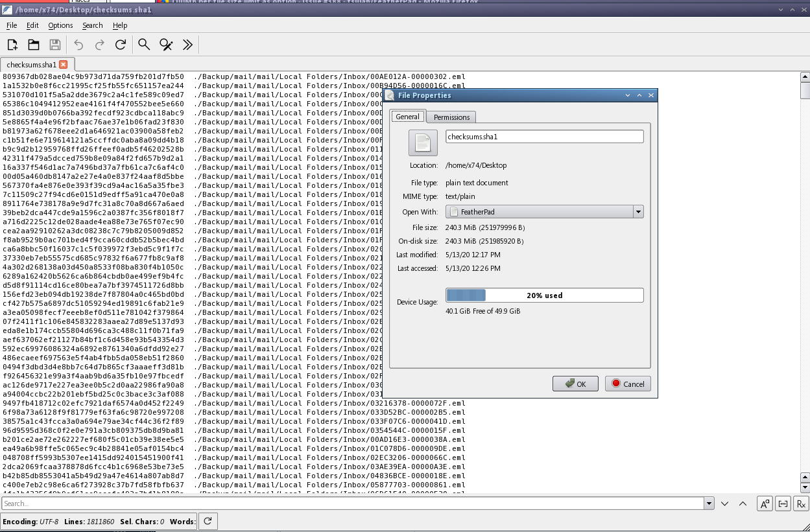810x532 pixels.
Task: Show more toolbar actions via the chevron
Action: click(x=187, y=45)
